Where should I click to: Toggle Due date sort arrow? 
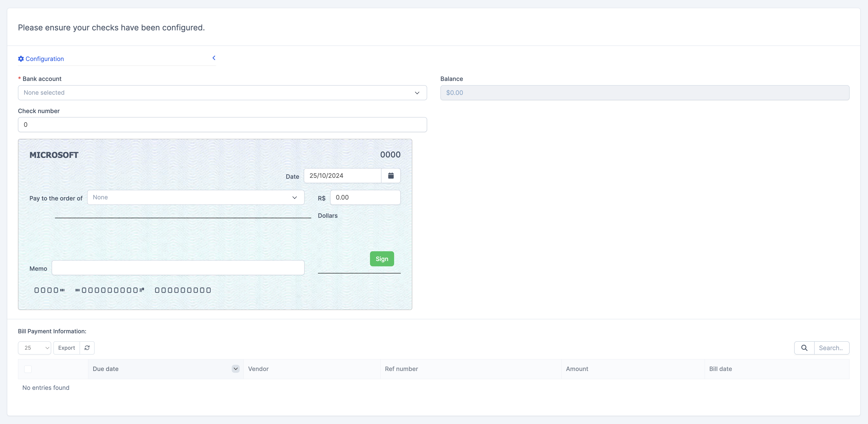click(x=235, y=369)
